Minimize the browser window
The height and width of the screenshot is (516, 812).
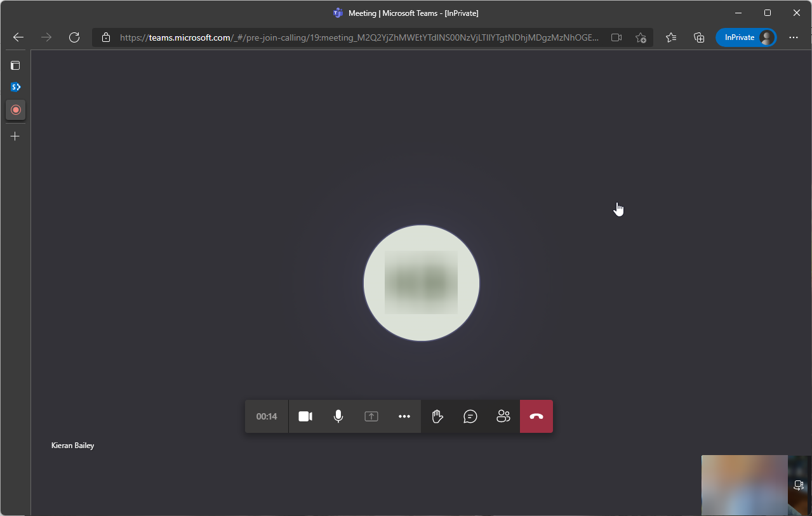point(738,13)
